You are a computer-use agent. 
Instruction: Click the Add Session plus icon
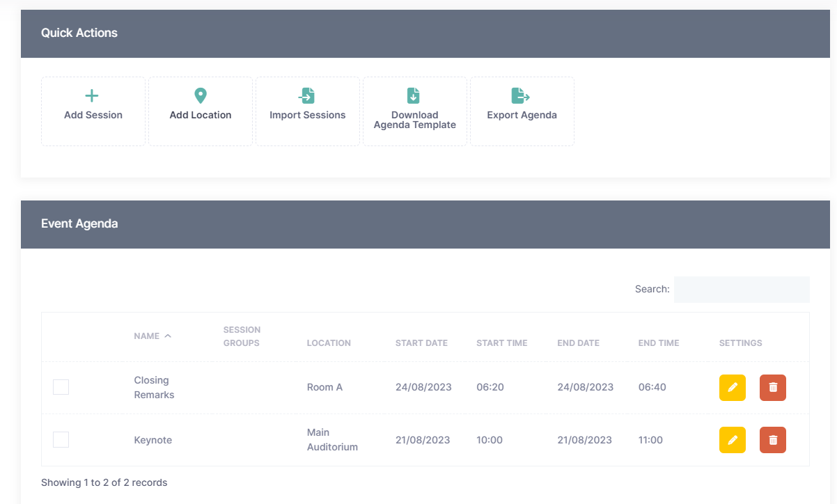[92, 96]
